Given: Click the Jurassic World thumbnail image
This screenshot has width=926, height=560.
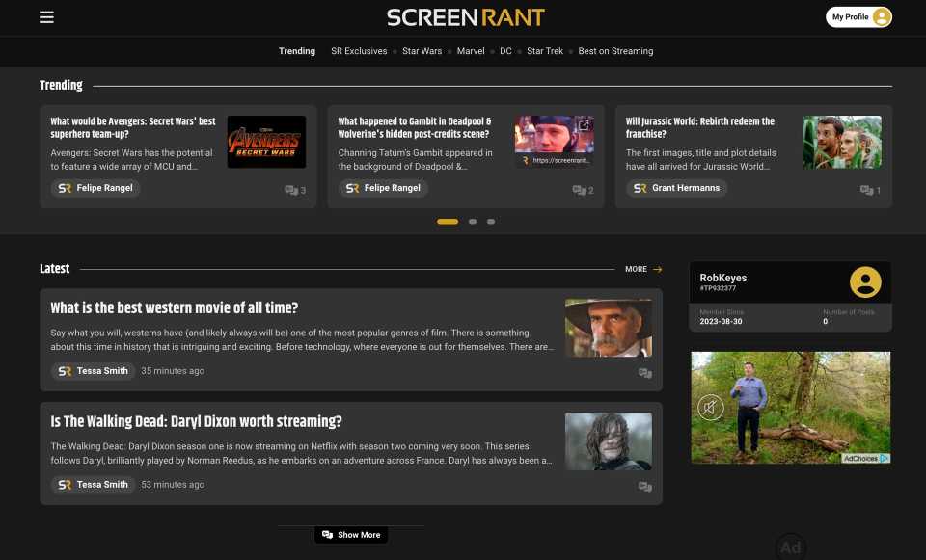Looking at the screenshot, I should click(841, 142).
